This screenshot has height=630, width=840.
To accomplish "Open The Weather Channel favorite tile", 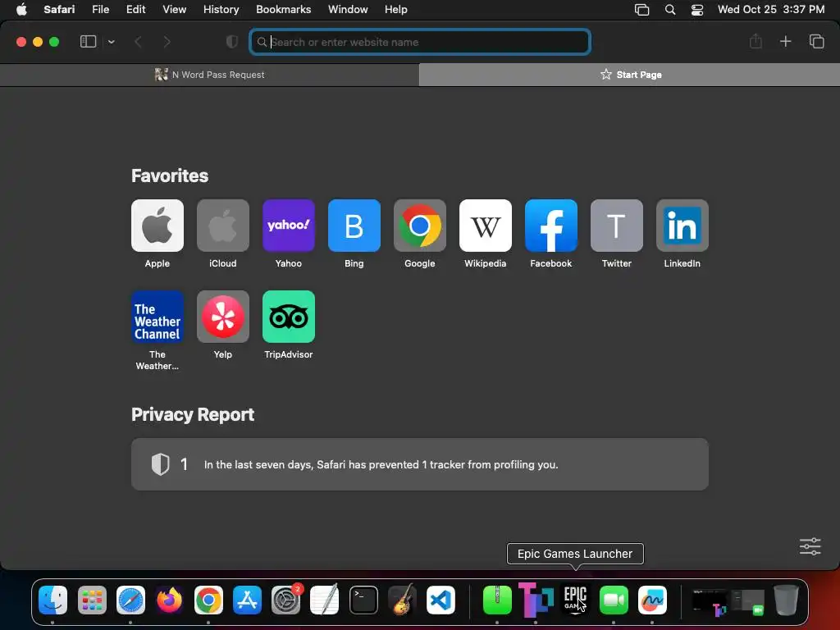I will pos(157,317).
